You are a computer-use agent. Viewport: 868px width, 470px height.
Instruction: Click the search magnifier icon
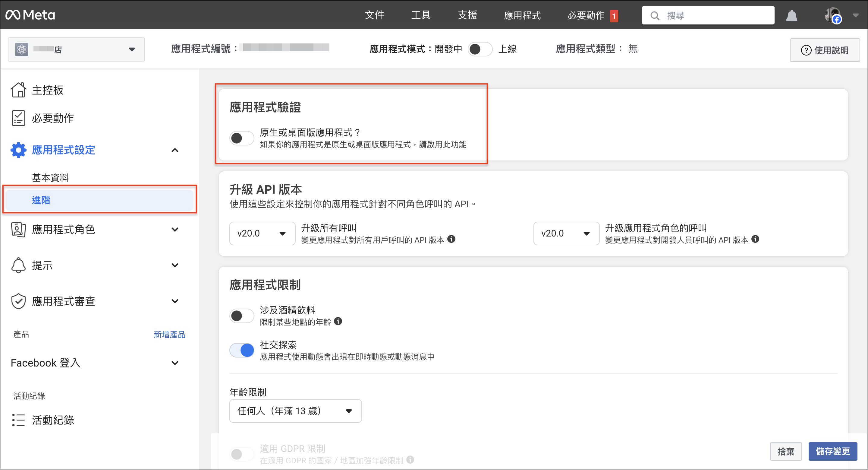coord(654,15)
